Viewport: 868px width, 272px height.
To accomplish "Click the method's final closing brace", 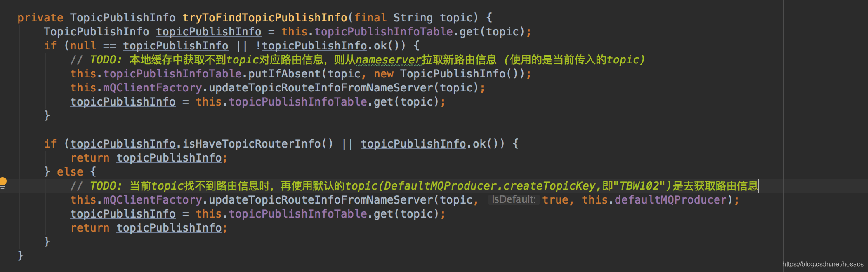I will pyautogui.click(x=21, y=256).
